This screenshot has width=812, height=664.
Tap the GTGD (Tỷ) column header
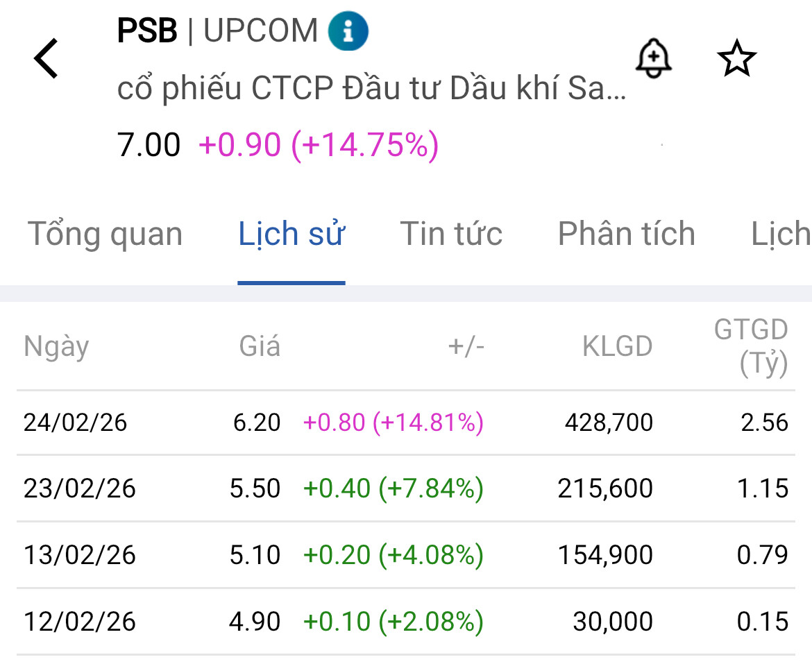tap(751, 346)
